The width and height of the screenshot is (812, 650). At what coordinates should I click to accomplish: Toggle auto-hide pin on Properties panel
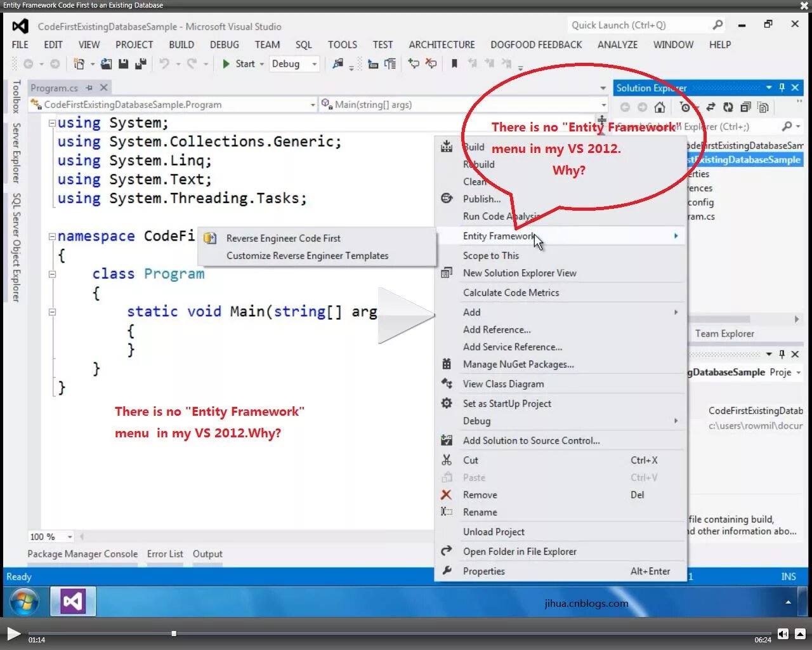tap(782, 354)
